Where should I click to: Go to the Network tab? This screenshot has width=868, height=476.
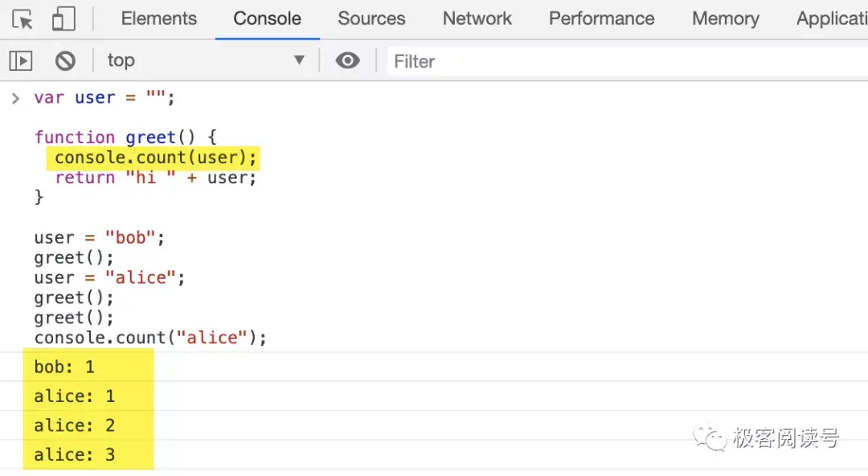(x=477, y=18)
